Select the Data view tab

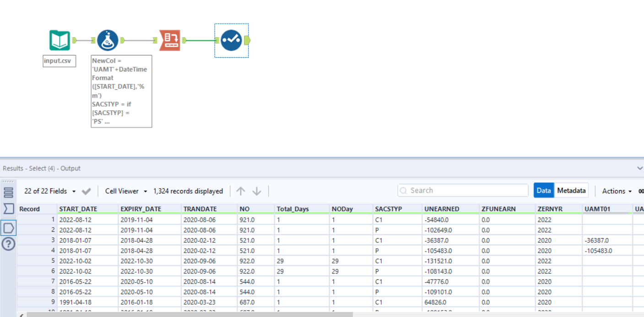pos(544,190)
